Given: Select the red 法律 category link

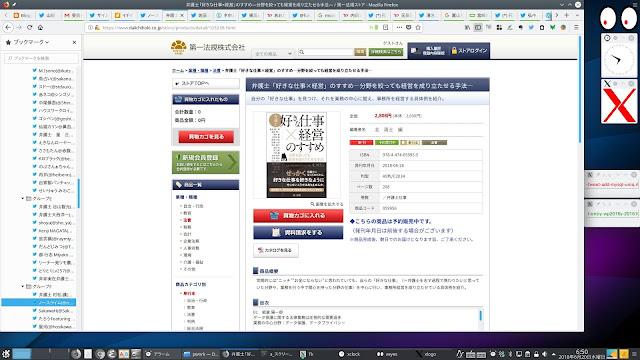Looking at the screenshot, I should tap(187, 220).
